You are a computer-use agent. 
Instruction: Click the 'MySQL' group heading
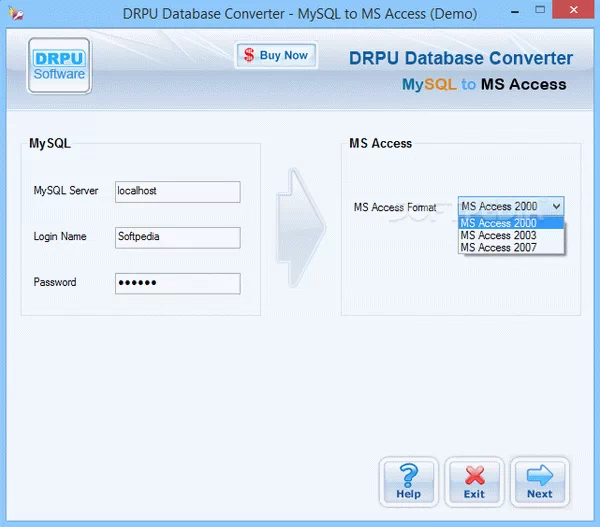[50, 144]
